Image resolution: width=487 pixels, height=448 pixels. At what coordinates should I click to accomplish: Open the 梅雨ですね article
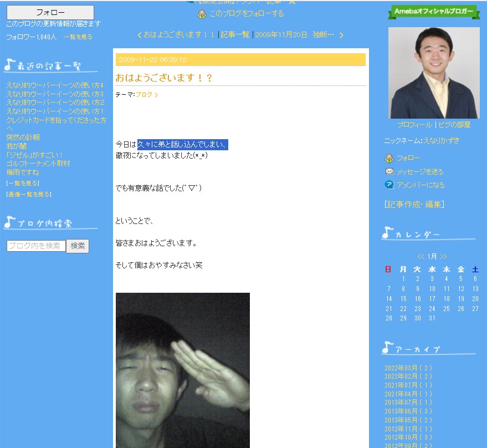click(x=23, y=172)
